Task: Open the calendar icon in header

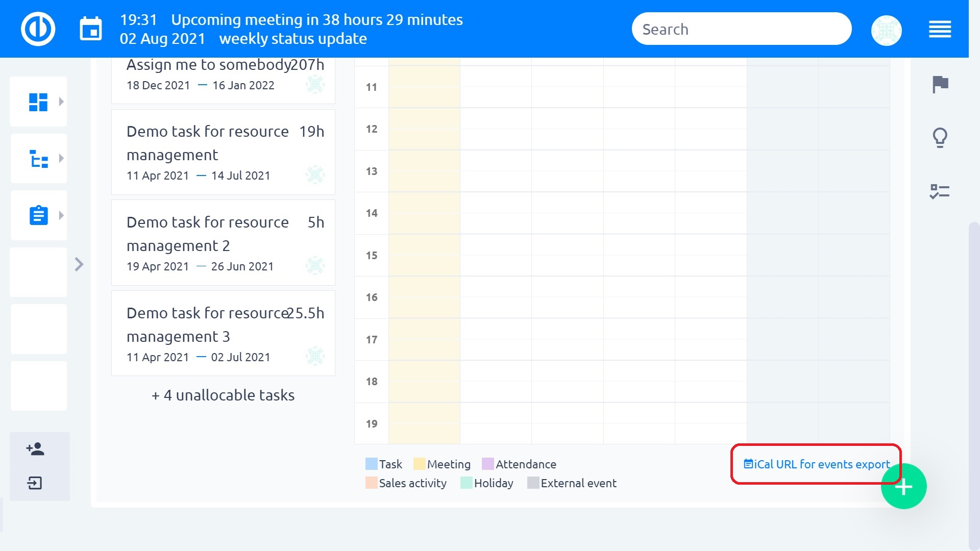Action: pos(91,29)
